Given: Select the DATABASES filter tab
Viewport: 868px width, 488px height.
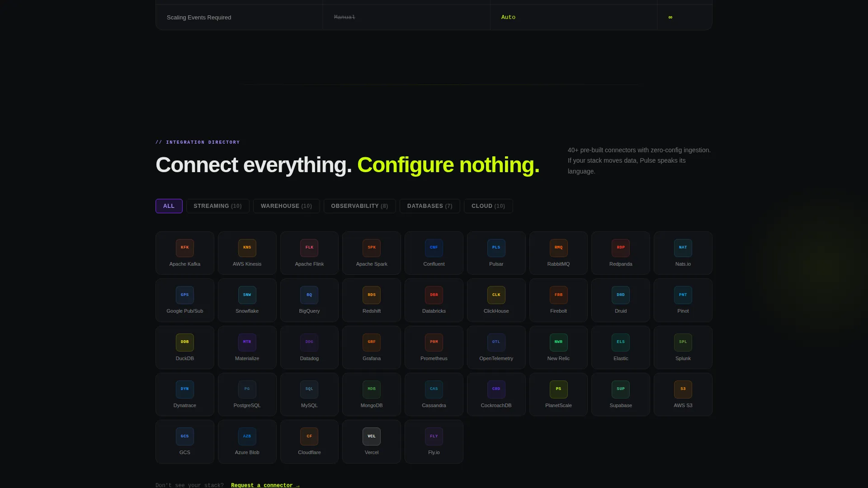Looking at the screenshot, I should click(430, 206).
